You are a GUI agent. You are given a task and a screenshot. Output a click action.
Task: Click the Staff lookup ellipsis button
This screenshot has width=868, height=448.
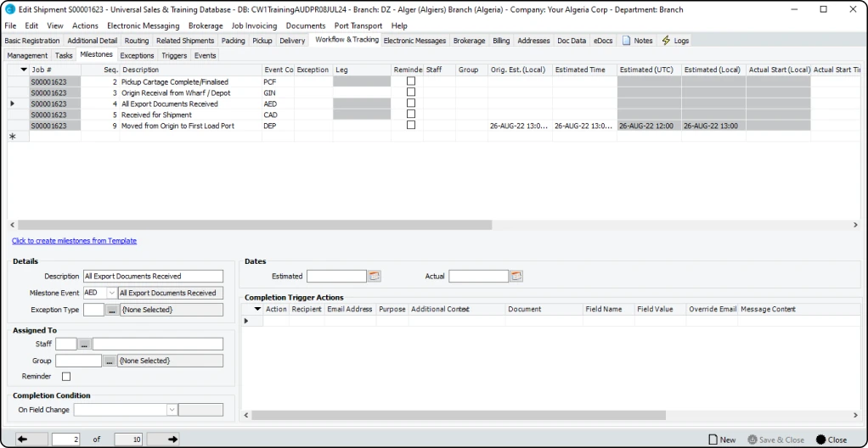[84, 344]
